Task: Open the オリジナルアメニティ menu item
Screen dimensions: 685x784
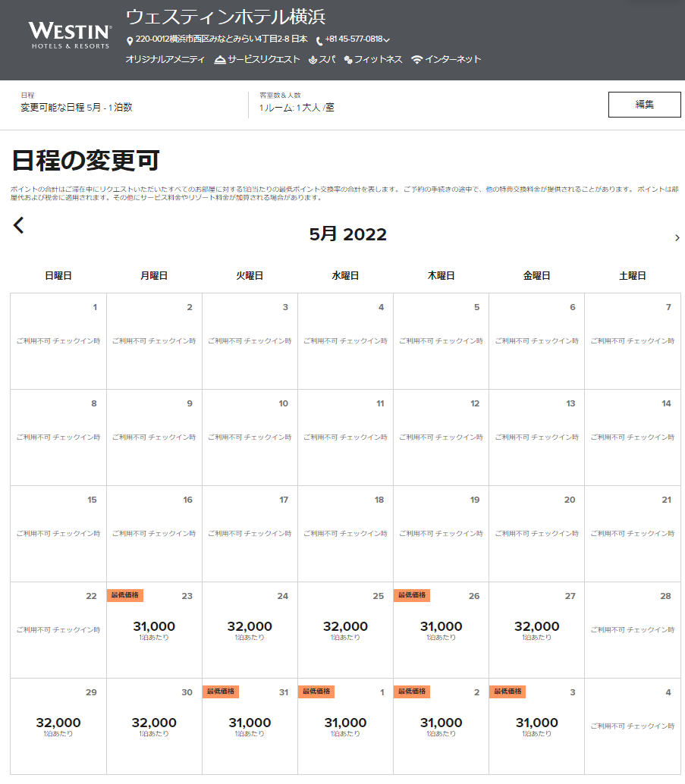Action: tap(165, 60)
